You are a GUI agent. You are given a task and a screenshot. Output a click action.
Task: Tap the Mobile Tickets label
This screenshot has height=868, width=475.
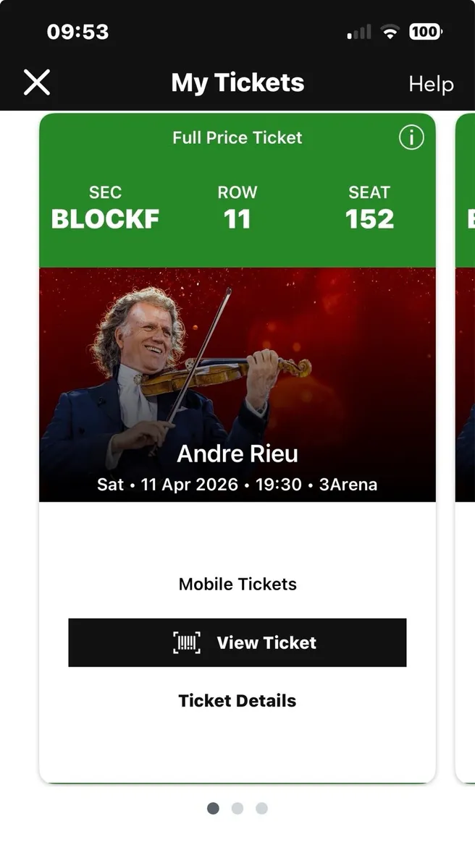(x=237, y=584)
